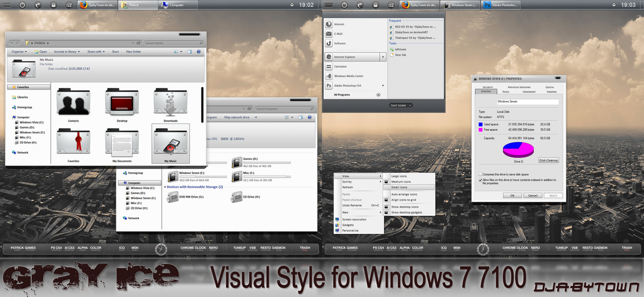Click Map network drive
The width and height of the screenshot is (644, 297).
click(237, 117)
